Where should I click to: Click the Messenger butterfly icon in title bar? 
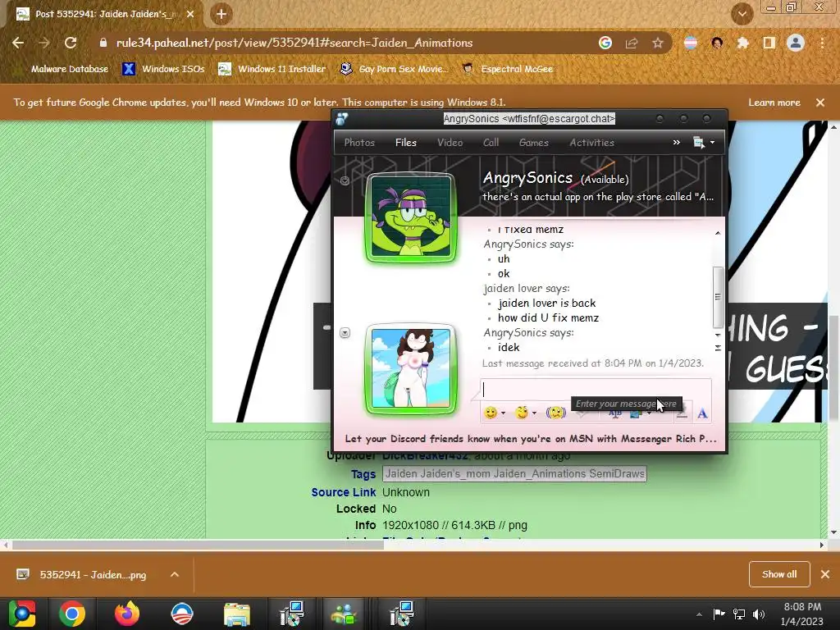[342, 119]
